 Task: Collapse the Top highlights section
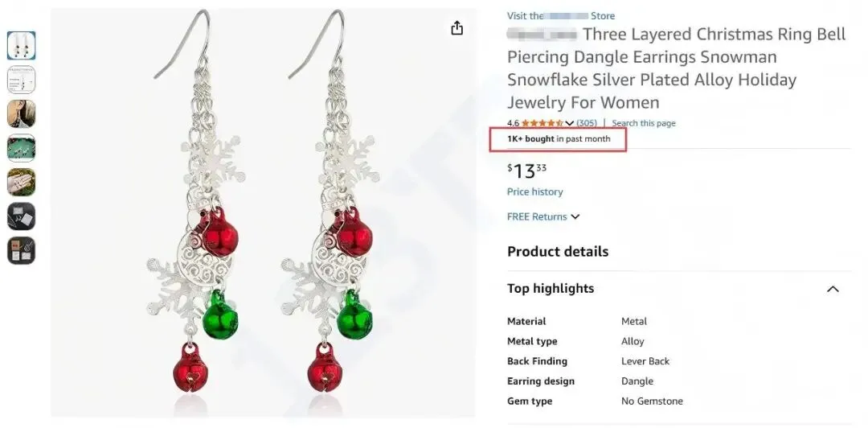(x=833, y=289)
